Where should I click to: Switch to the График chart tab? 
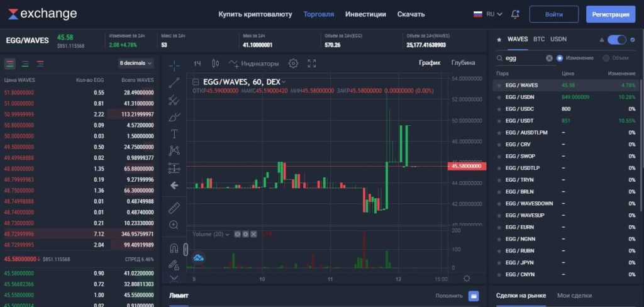(x=430, y=62)
